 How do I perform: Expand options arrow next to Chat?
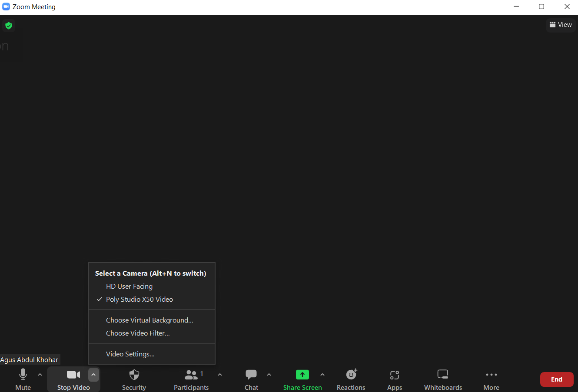coord(269,375)
